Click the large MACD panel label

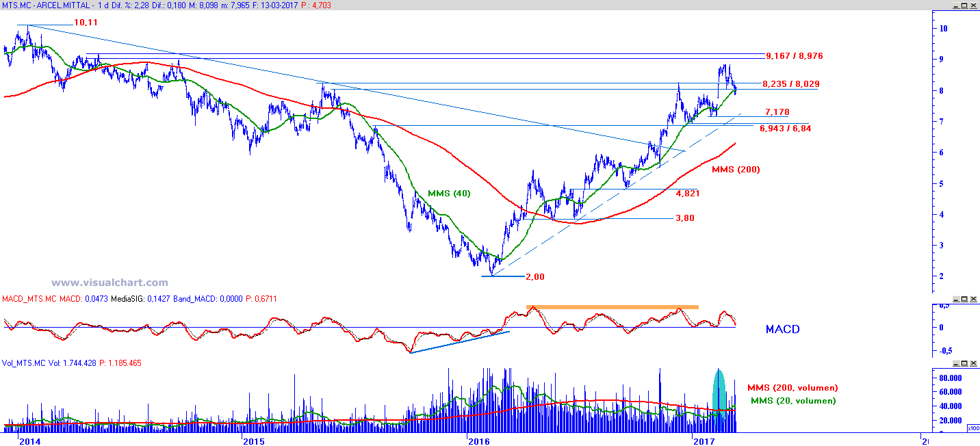(x=782, y=329)
